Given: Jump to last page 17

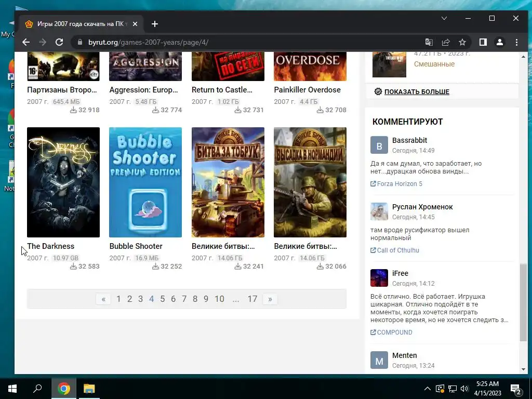Looking at the screenshot, I should point(252,299).
